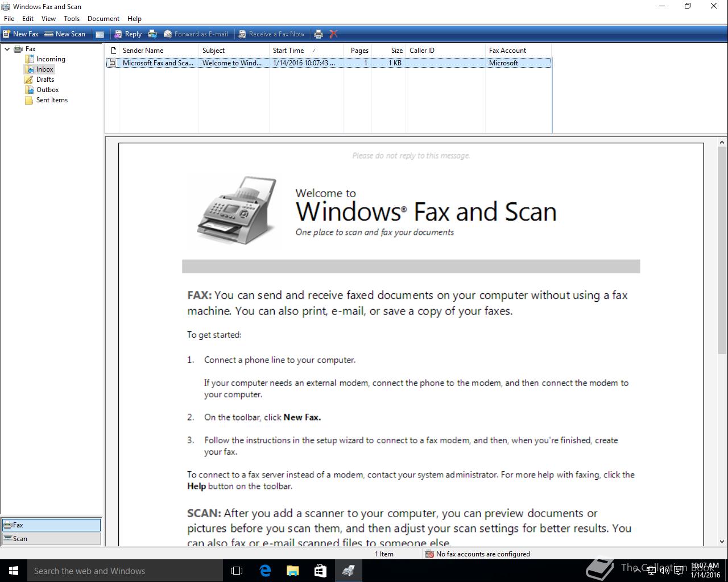Click the Microsoft fax account cell

(x=503, y=63)
